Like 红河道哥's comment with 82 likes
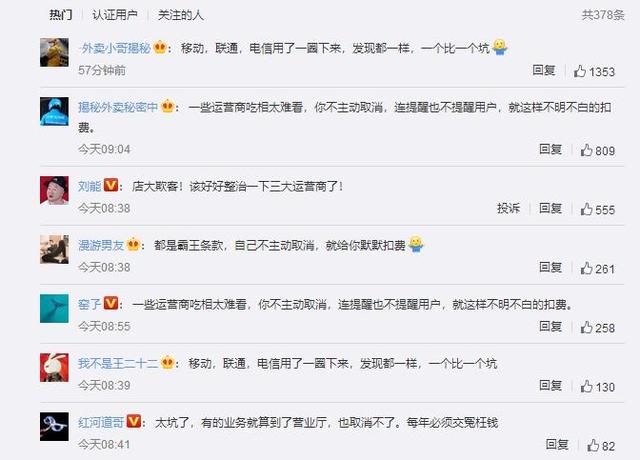This screenshot has height=460, width=640. coord(593,445)
